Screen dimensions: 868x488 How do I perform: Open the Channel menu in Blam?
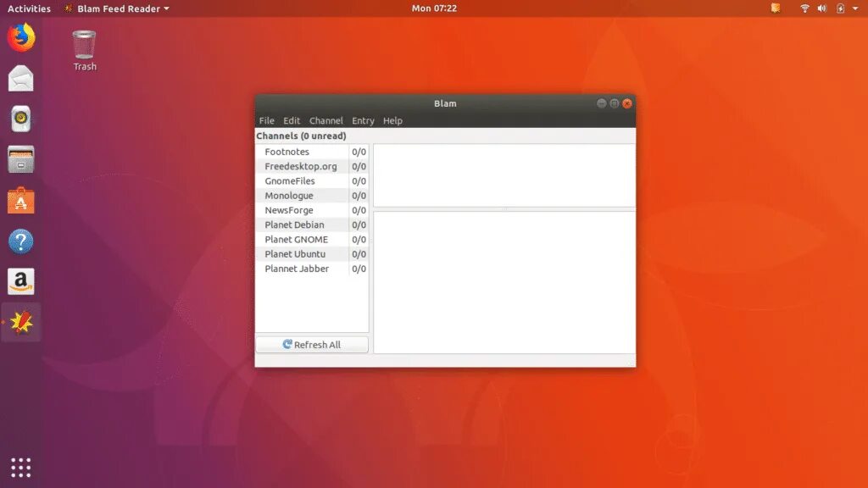pos(326,120)
